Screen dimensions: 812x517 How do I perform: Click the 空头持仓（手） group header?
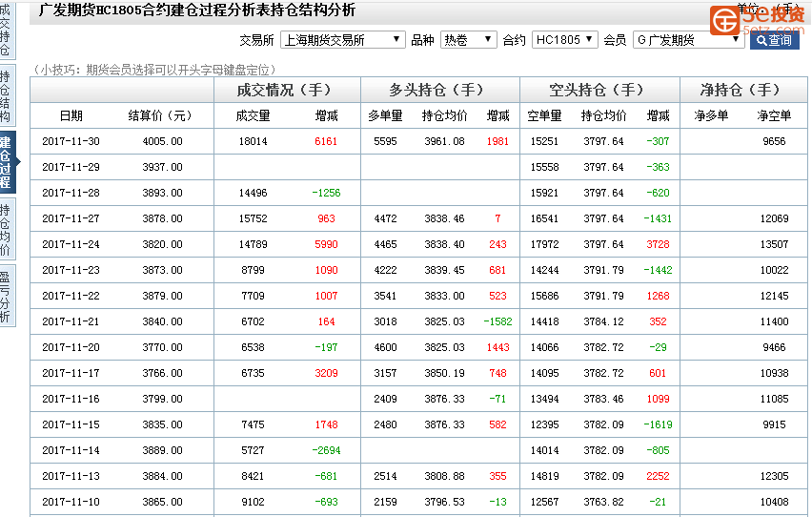pyautogui.click(x=599, y=90)
